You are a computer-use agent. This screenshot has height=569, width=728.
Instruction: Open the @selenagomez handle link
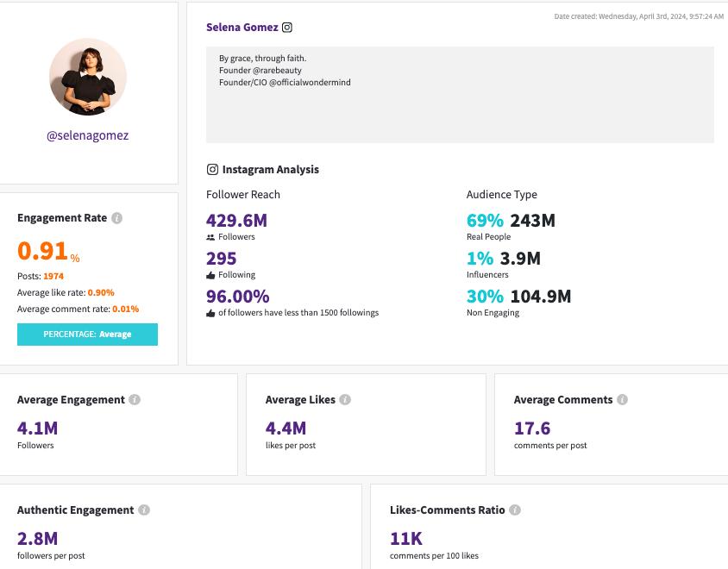click(x=88, y=135)
